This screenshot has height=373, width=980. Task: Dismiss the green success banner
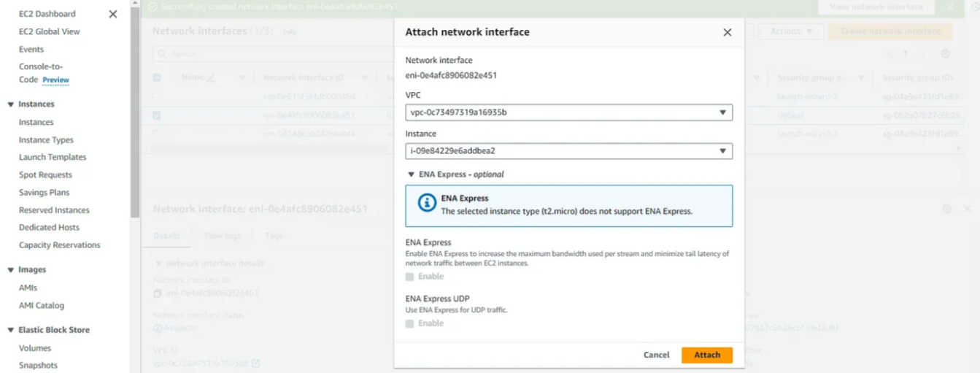click(949, 7)
